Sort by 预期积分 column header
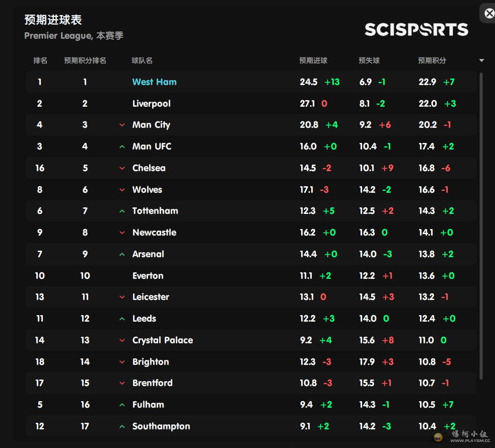Image resolution: width=495 pixels, height=448 pixels. pos(432,60)
